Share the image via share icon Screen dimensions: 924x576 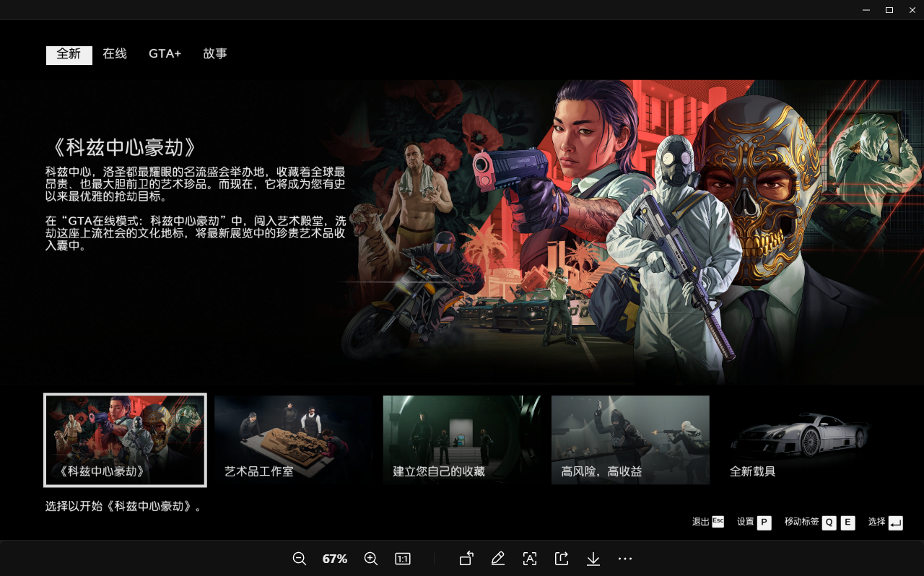[562, 559]
